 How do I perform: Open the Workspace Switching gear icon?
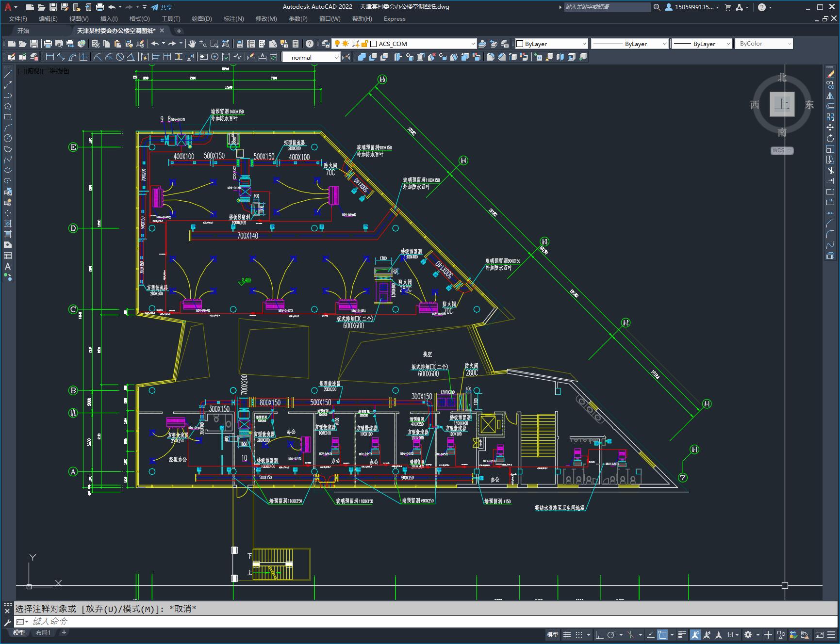click(748, 634)
